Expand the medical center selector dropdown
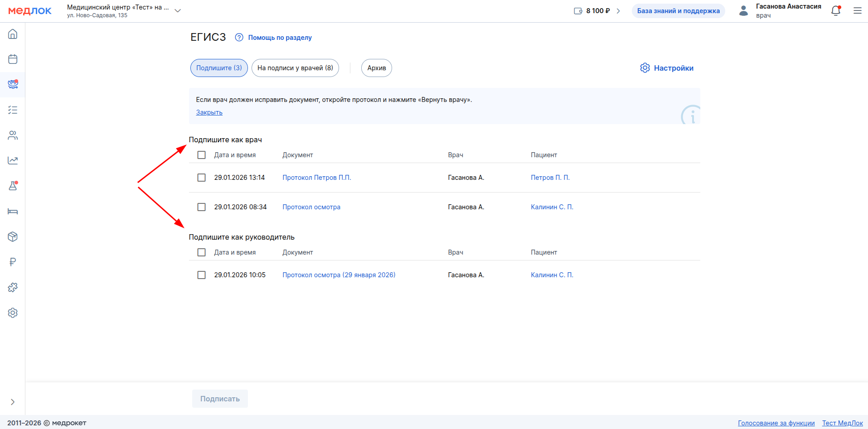The width and height of the screenshot is (868, 429). click(178, 11)
